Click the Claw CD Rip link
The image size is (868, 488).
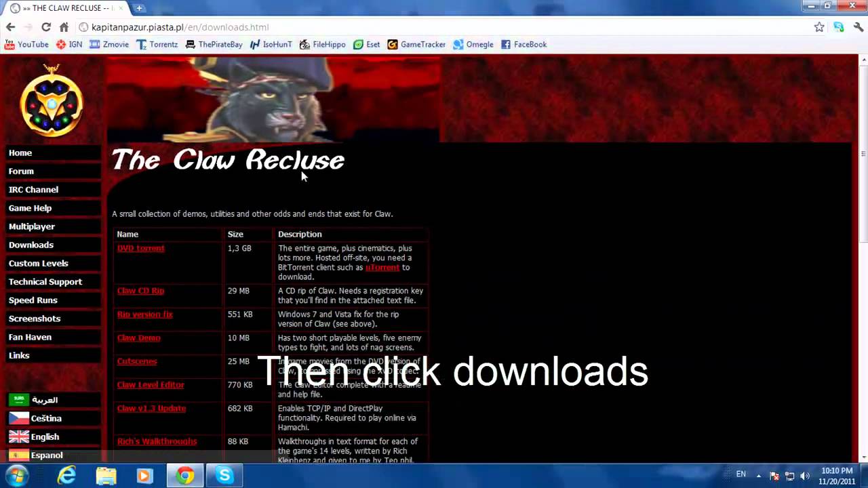[140, 291]
